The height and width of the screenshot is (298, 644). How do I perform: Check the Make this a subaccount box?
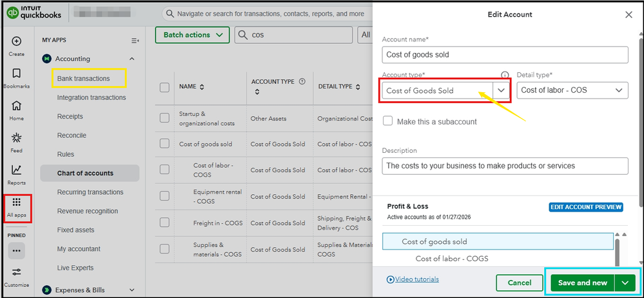pos(388,121)
